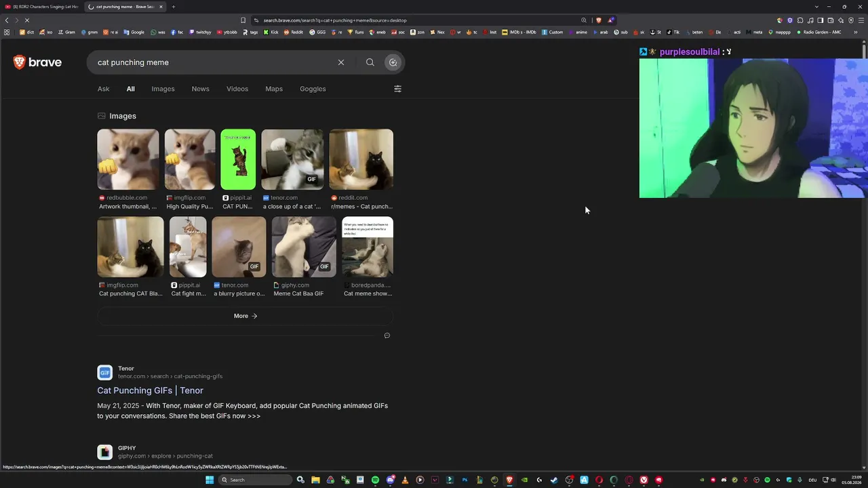Open the Reddit bookmark

pyautogui.click(x=294, y=32)
